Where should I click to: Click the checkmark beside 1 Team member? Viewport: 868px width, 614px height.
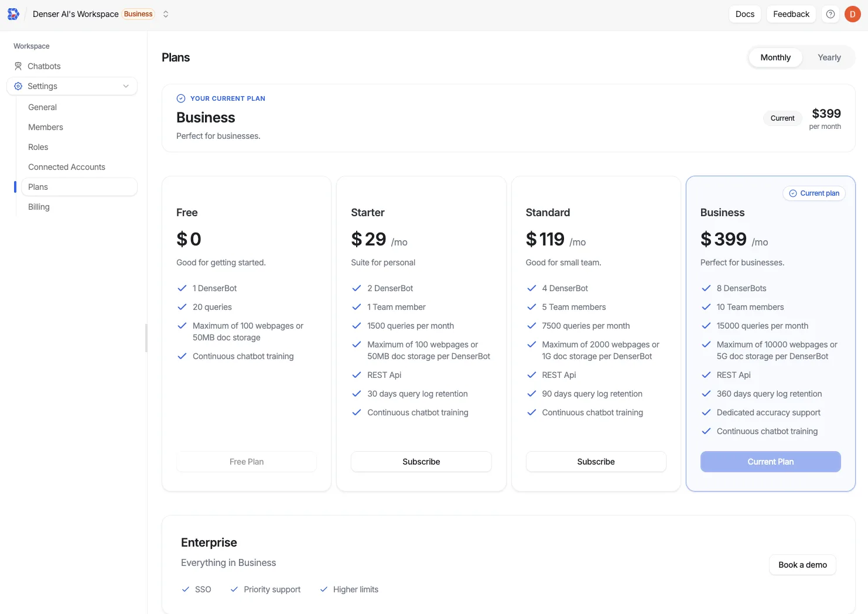(357, 307)
